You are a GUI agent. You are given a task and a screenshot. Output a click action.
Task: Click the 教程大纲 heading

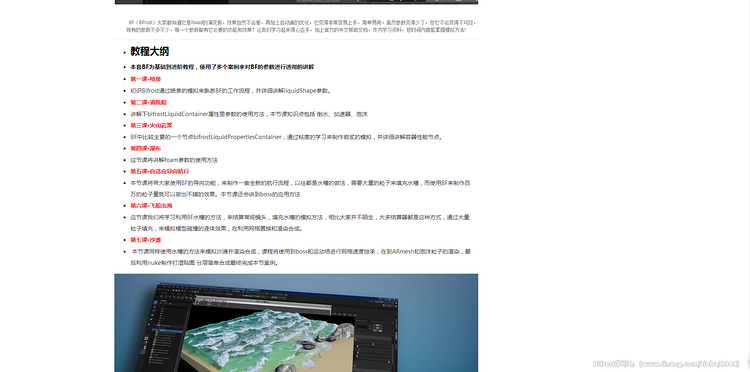(x=149, y=52)
